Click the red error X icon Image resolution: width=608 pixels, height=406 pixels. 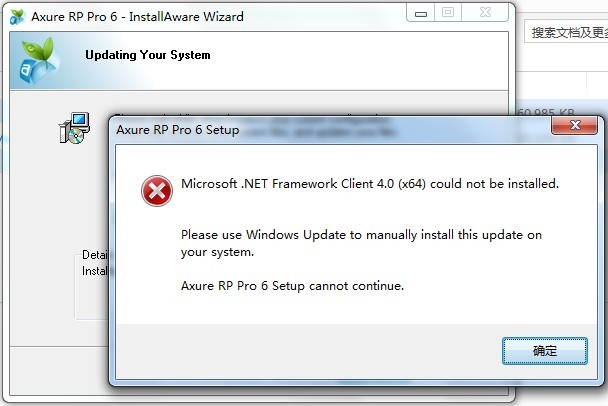[x=157, y=191]
